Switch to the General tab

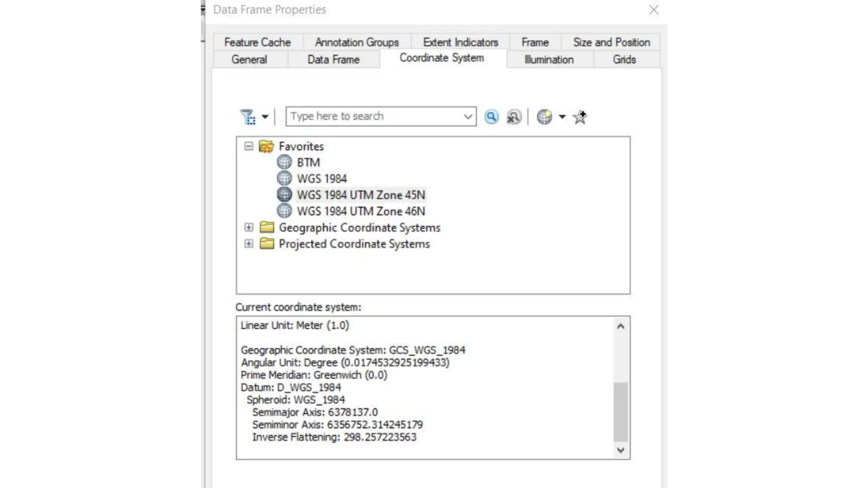point(249,59)
